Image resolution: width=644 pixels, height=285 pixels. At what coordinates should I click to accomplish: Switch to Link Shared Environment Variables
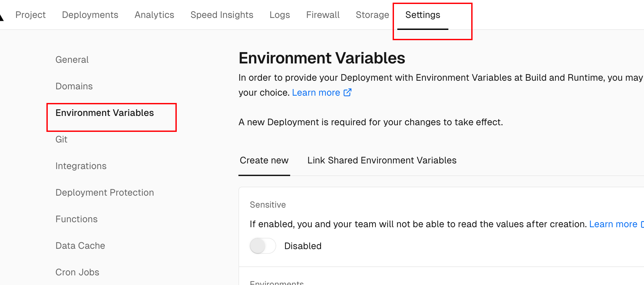click(382, 160)
